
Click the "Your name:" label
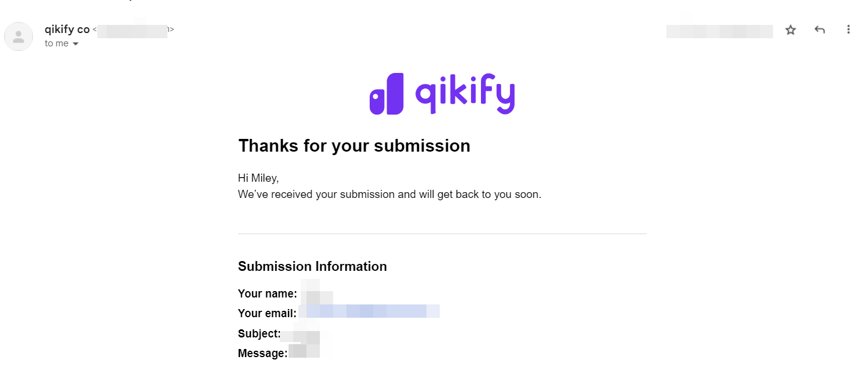(x=268, y=294)
